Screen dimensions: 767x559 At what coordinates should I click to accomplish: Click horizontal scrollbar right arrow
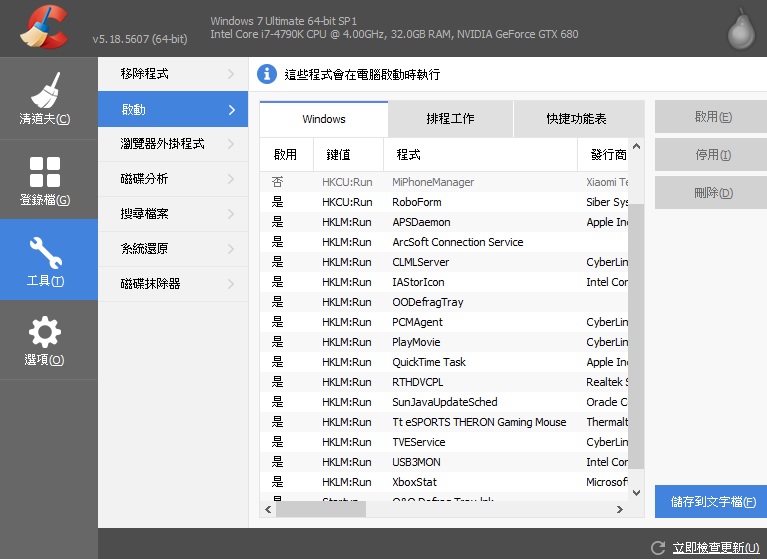point(620,510)
